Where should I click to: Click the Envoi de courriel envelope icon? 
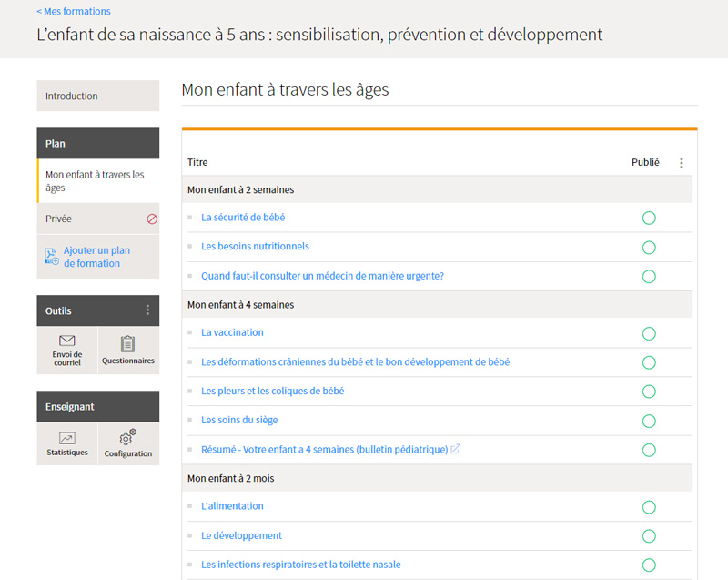point(66,341)
